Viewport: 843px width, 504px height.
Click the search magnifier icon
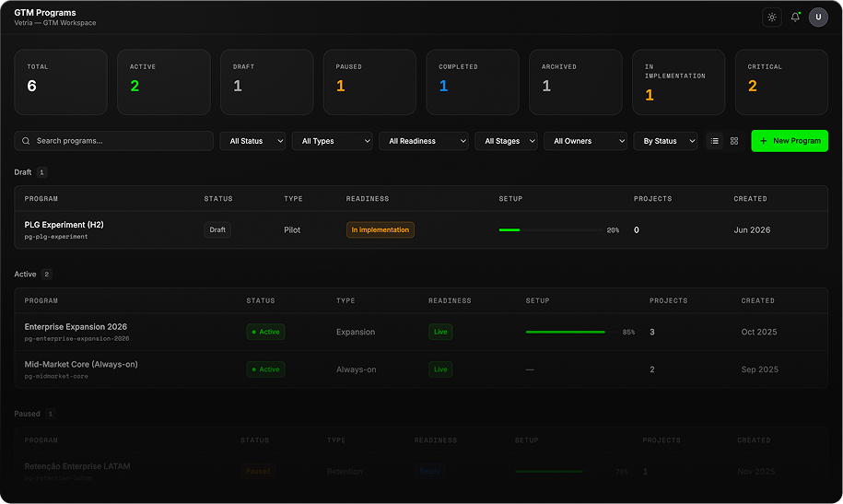tap(26, 141)
